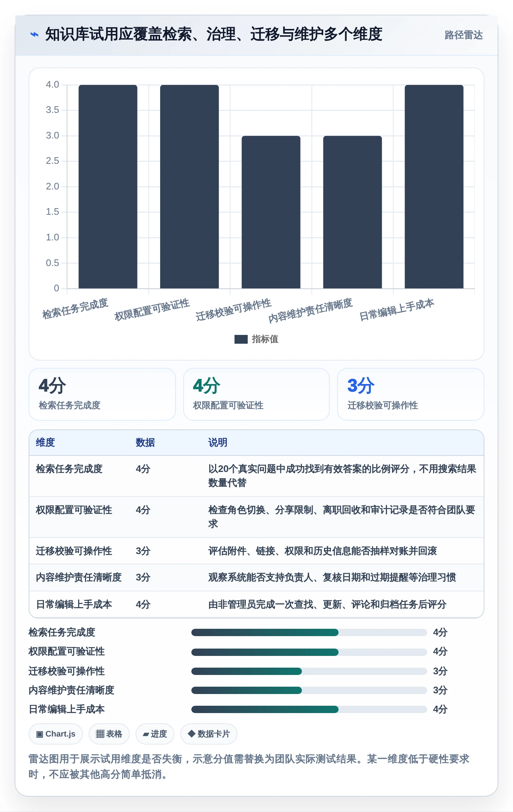Click the 迁移校验可操作性 progress bar

pyautogui.click(x=309, y=671)
